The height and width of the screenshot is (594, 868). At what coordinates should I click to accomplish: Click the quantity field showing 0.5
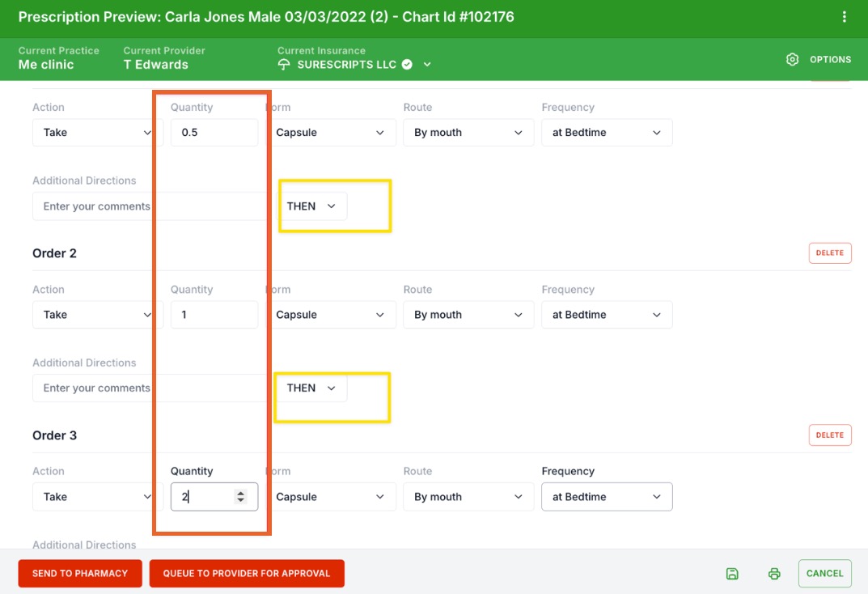214,132
